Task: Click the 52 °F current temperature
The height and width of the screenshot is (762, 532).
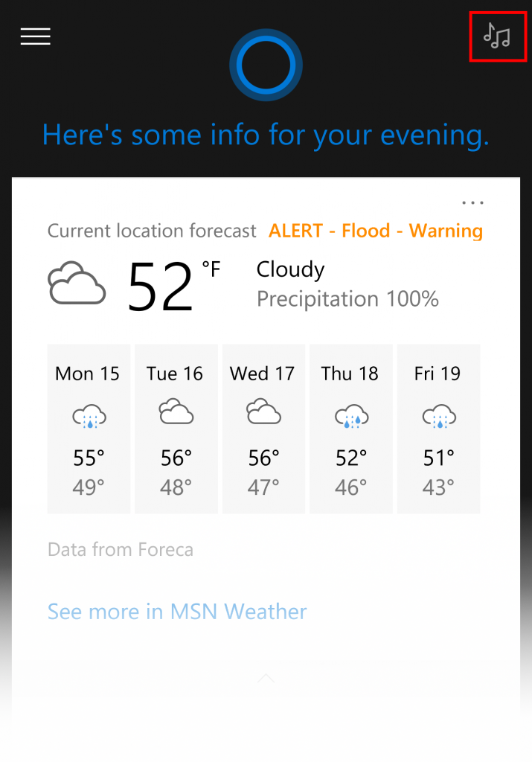Action: coord(173,284)
